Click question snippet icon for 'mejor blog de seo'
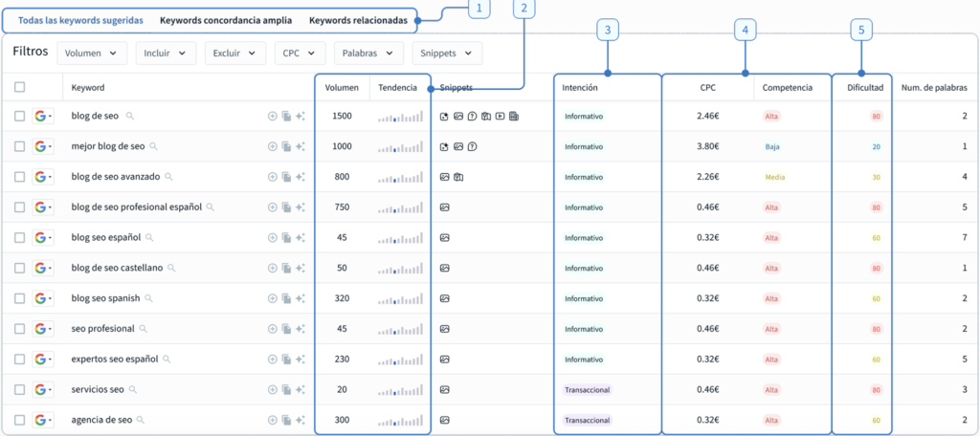Viewport: 980px width, 436px height. (472, 147)
